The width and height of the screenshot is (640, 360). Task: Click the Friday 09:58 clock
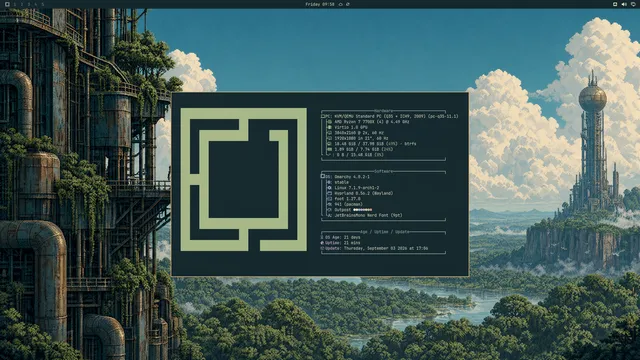320,4
